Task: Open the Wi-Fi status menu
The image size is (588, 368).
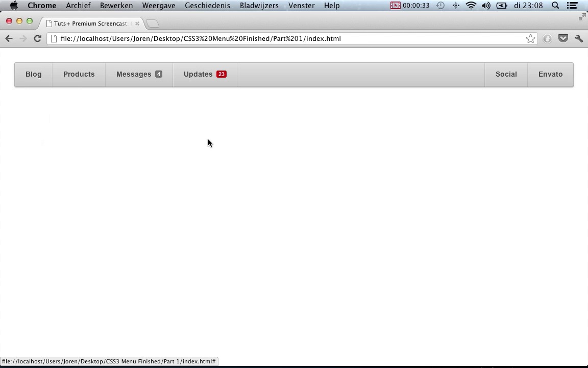Action: 471,5
